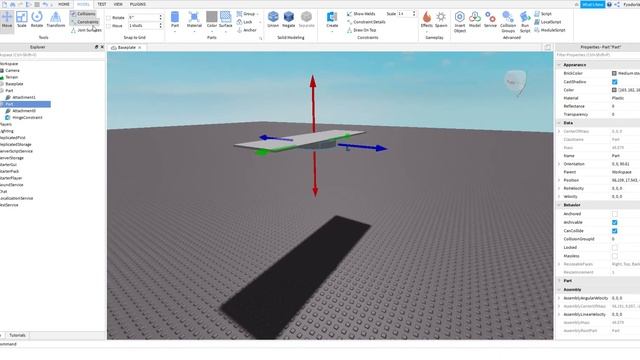Click the Insert Object icon

tap(460, 21)
